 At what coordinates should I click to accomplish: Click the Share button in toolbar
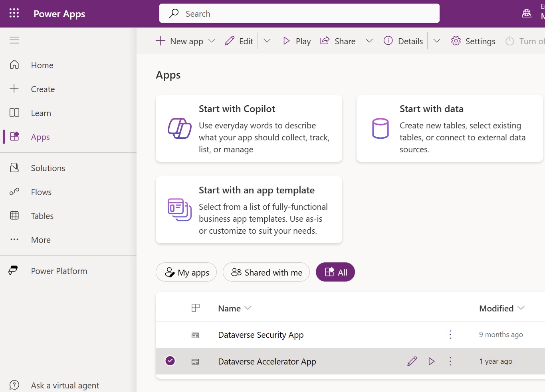click(x=338, y=41)
